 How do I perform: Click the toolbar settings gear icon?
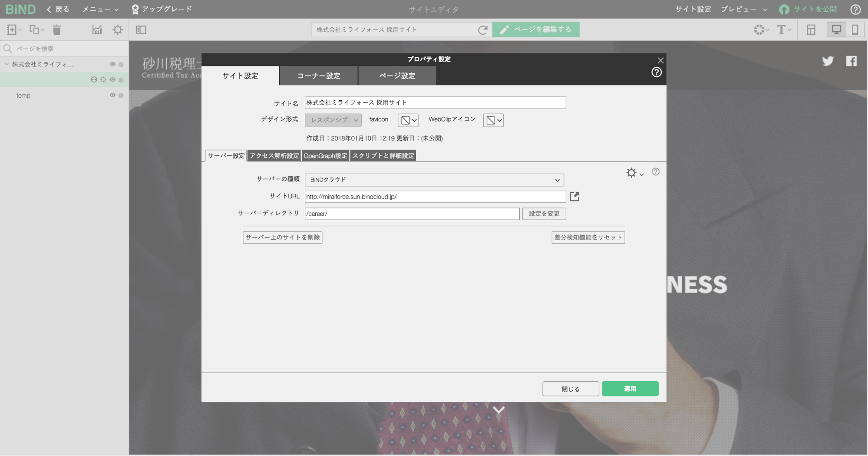118,30
